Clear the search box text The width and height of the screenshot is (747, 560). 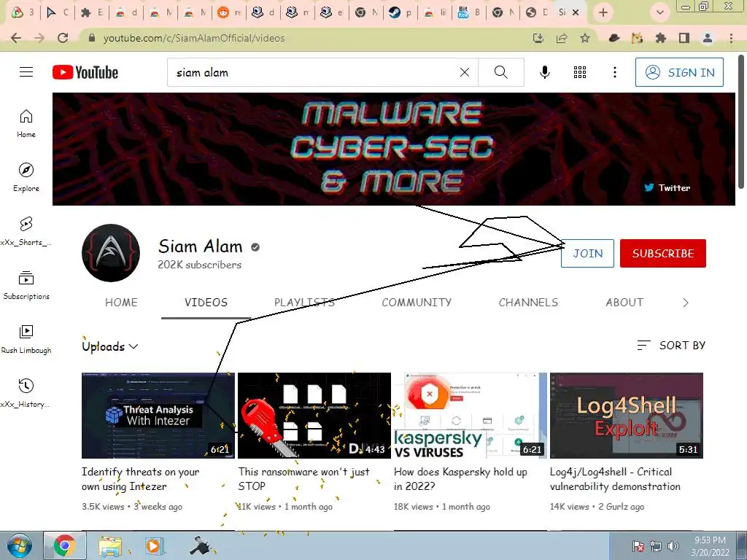465,72
